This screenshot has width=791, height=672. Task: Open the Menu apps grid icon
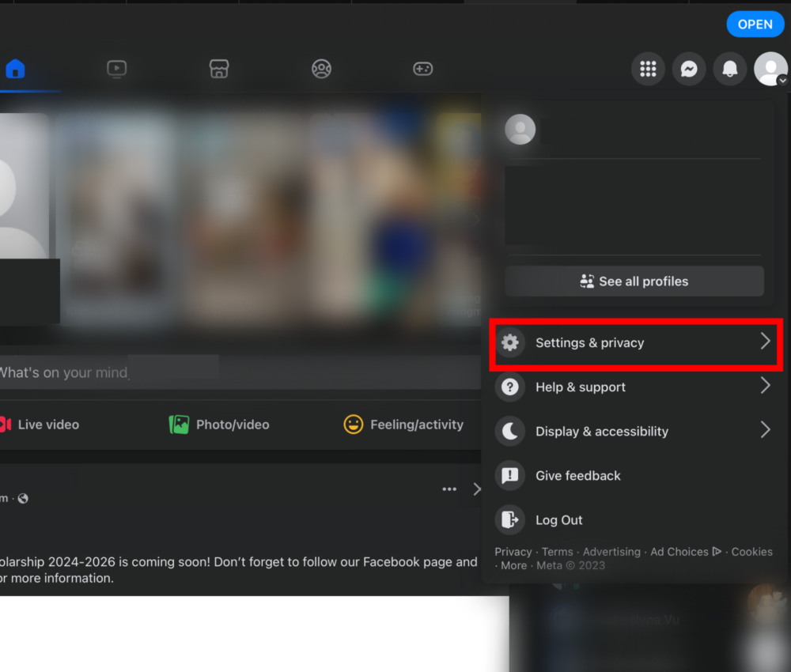point(648,69)
